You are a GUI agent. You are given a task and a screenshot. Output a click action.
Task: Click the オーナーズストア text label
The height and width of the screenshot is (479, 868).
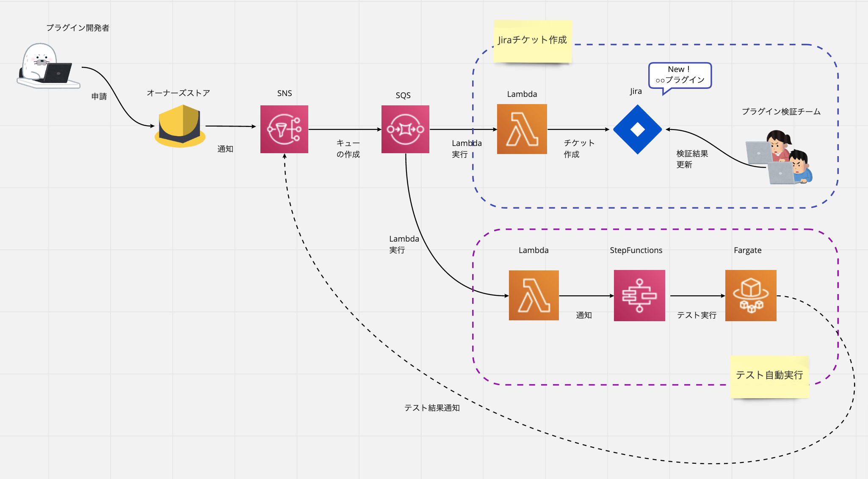178,93
